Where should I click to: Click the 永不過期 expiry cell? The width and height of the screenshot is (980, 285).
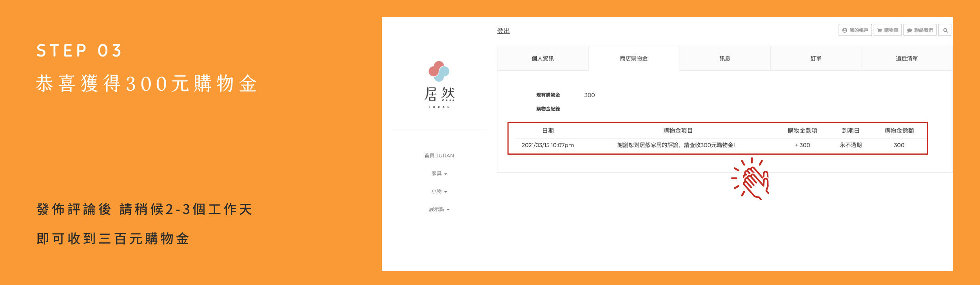851,145
